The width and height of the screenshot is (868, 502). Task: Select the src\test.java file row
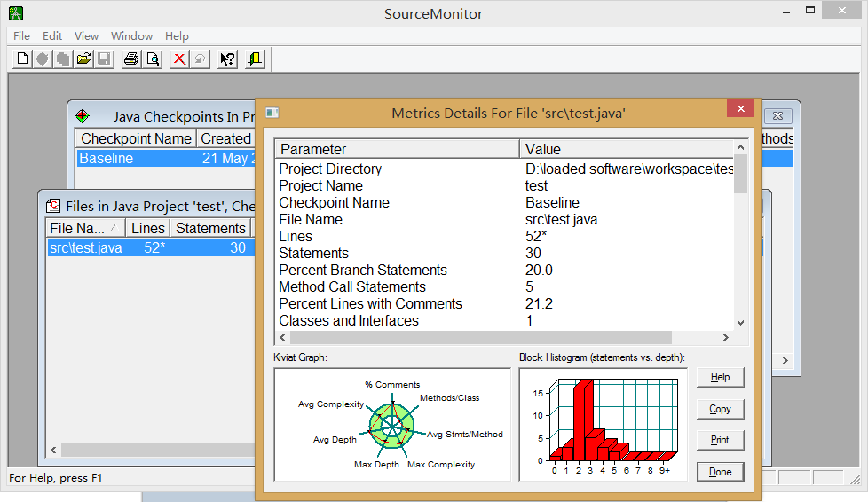click(151, 247)
